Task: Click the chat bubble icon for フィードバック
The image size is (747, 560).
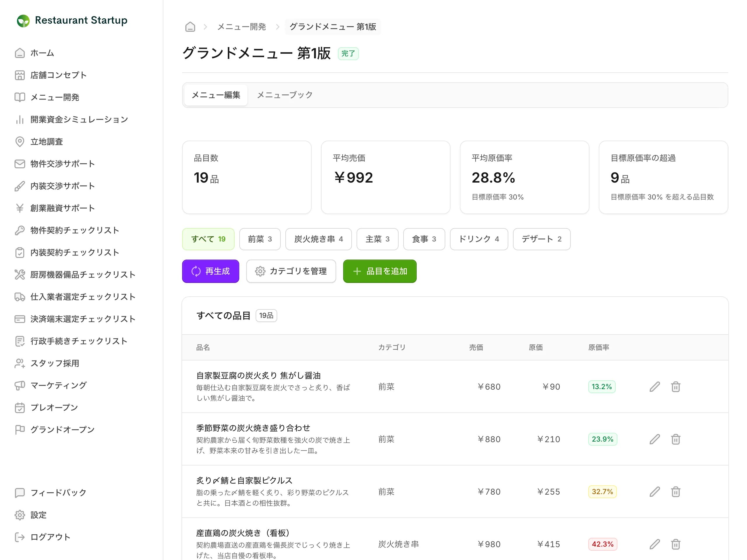Action: 20,493
